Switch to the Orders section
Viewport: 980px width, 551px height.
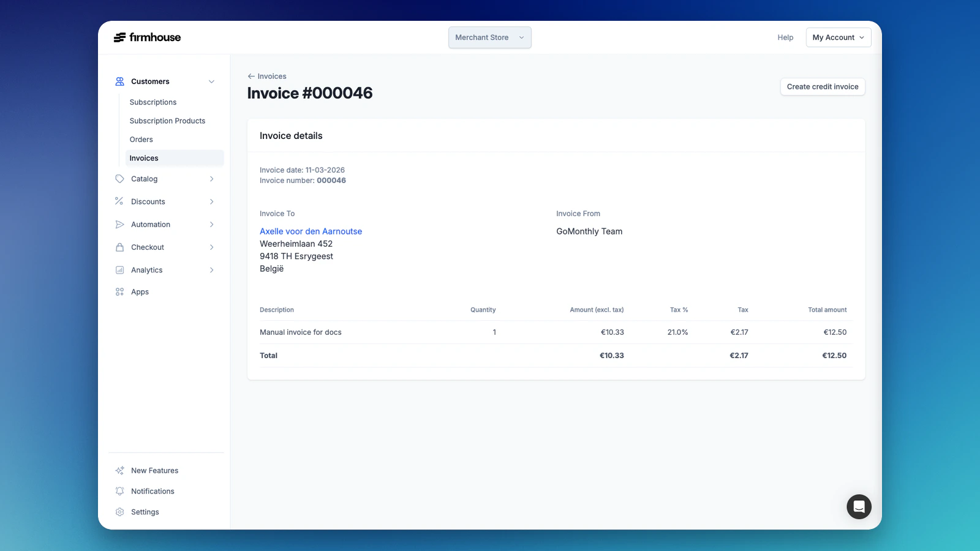pos(141,139)
